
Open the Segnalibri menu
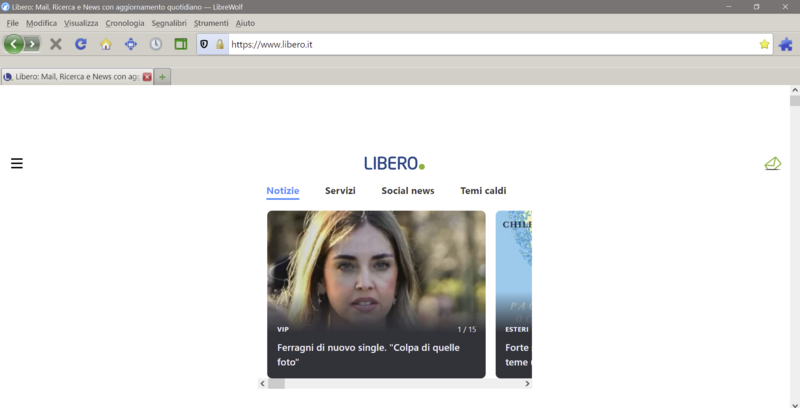tap(169, 23)
